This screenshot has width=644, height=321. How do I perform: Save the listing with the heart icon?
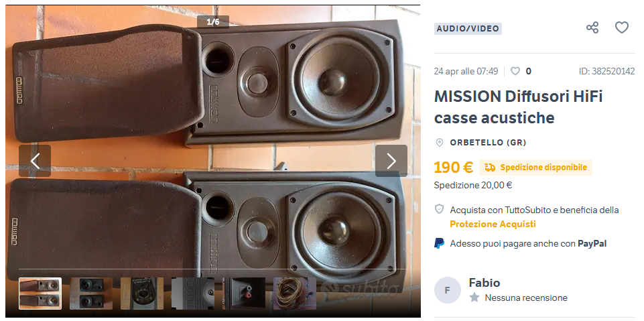(x=622, y=27)
